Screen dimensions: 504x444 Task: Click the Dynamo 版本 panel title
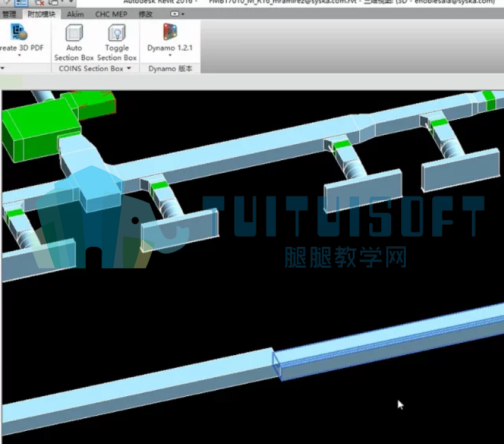point(170,69)
